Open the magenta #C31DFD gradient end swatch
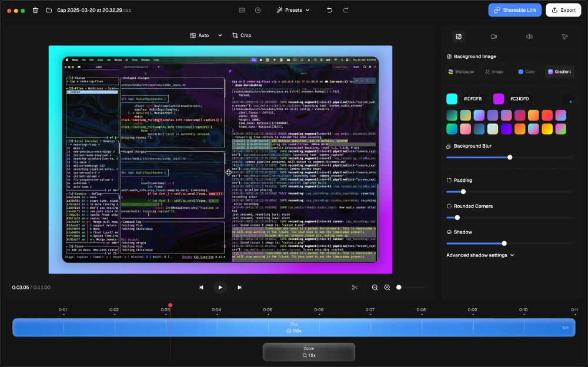 point(499,99)
